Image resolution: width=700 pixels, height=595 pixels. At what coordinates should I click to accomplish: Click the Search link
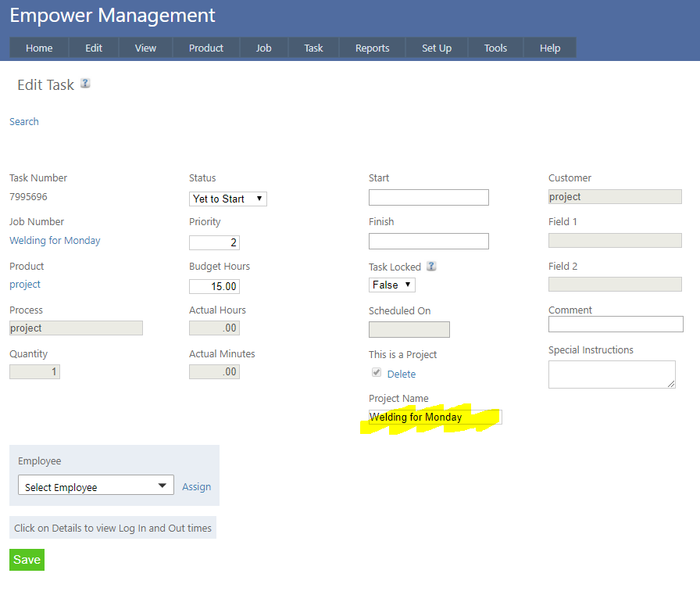coord(24,121)
